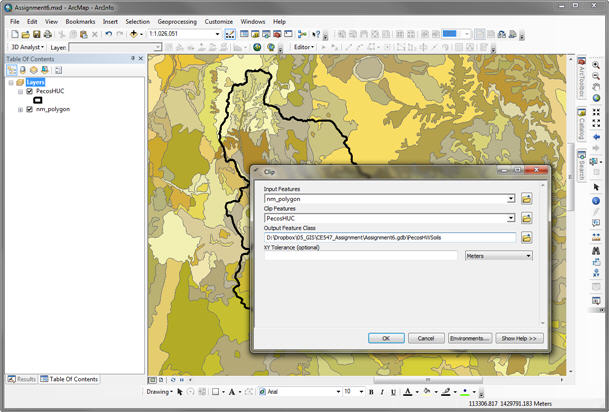
Task: Open the Customize menu
Action: click(x=219, y=22)
